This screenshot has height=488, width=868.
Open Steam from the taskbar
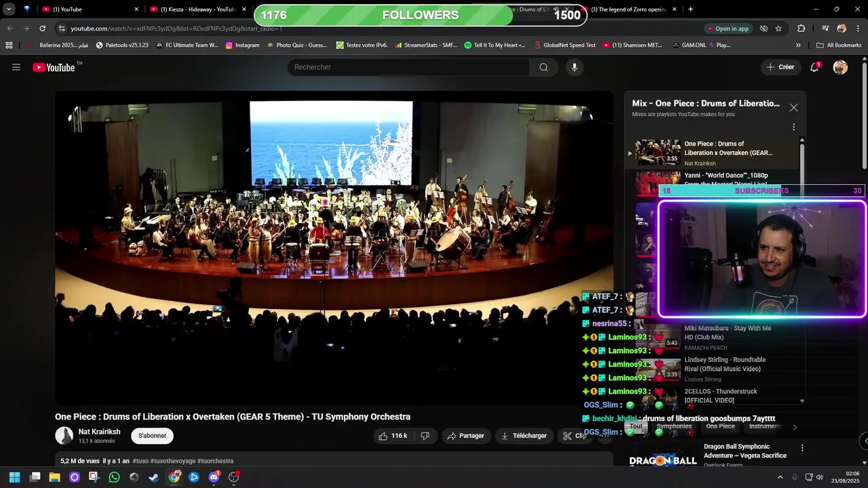pos(154,477)
